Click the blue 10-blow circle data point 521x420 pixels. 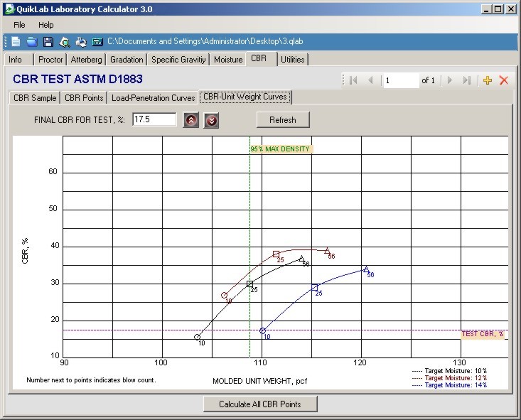(x=262, y=331)
